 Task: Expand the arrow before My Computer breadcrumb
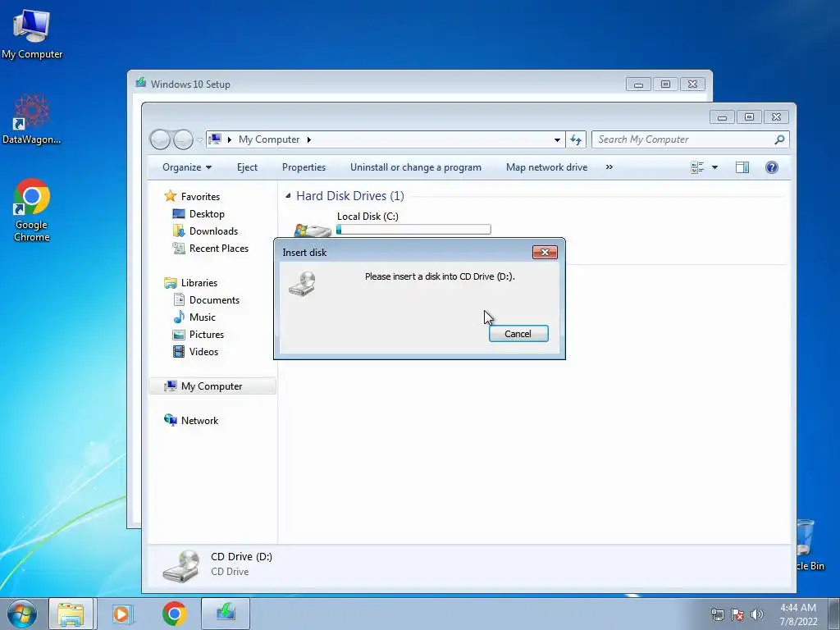click(x=230, y=139)
